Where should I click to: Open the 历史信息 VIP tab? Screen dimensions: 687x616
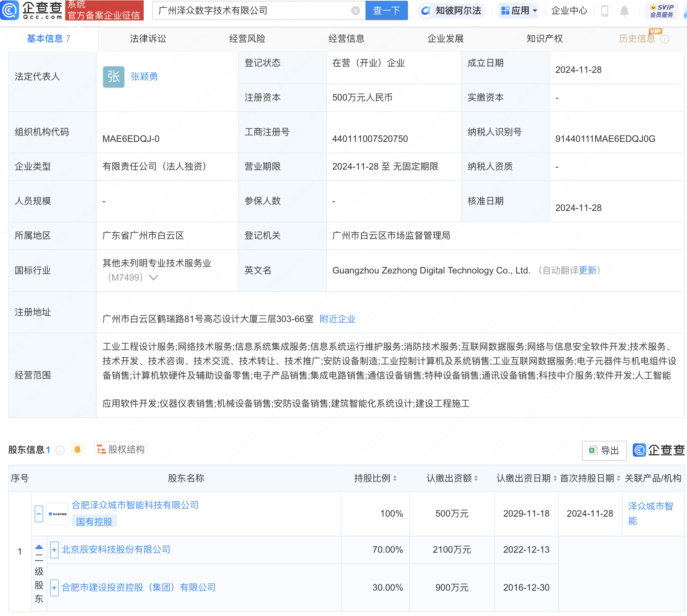click(x=637, y=39)
